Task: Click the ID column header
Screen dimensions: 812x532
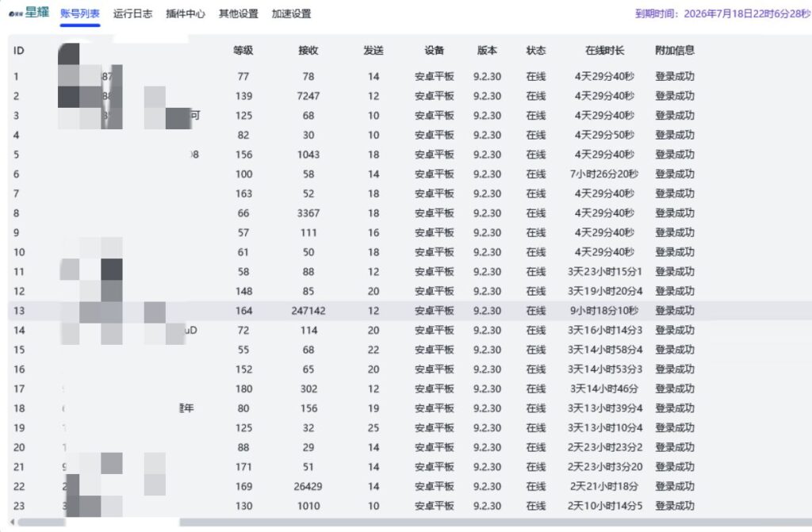Action: pyautogui.click(x=19, y=50)
